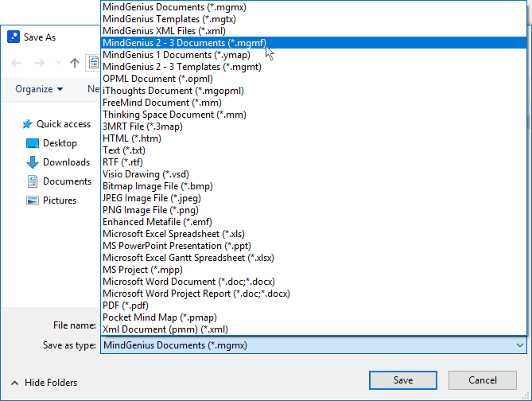Pick Xml Document (pmm) (*.xml)

(313, 329)
